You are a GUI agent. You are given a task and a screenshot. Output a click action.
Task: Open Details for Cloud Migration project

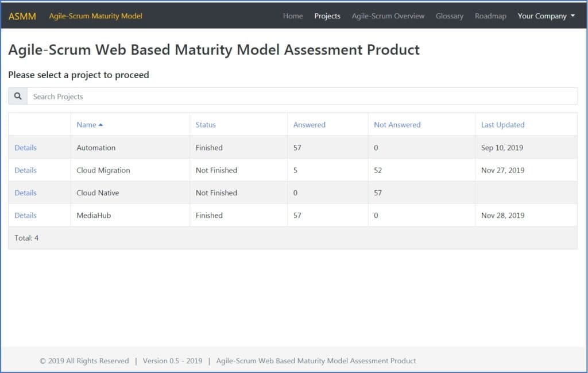coord(25,170)
